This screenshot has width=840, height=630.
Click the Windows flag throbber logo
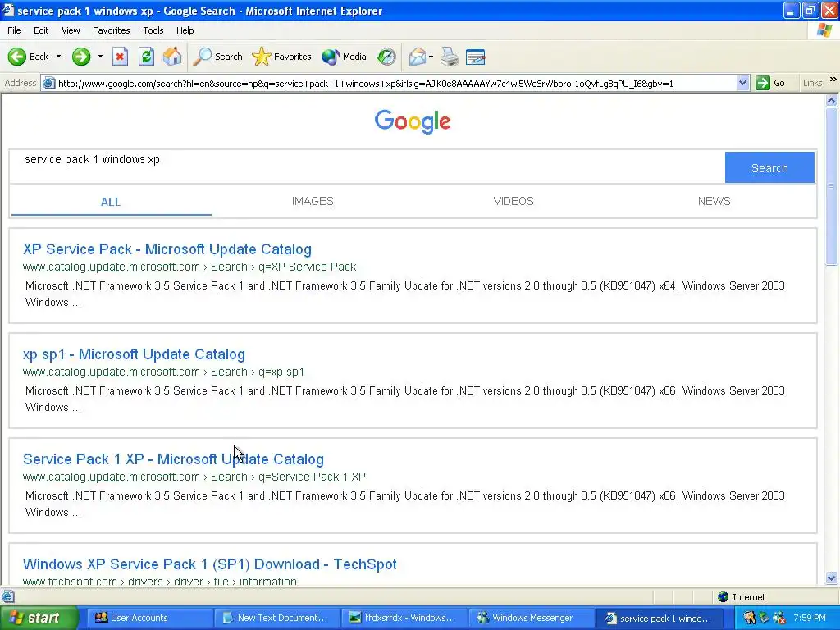[824, 30]
